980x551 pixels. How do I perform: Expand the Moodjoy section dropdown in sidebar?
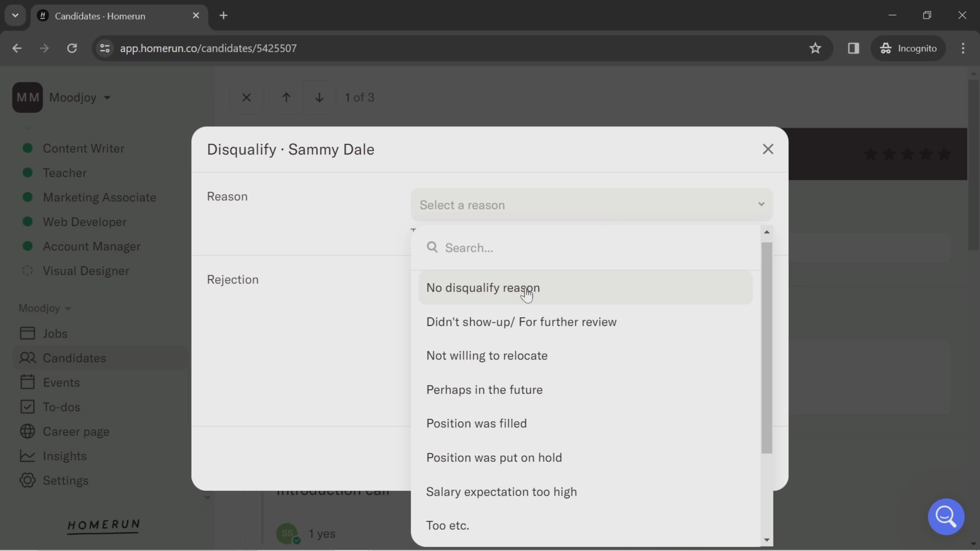(x=45, y=308)
